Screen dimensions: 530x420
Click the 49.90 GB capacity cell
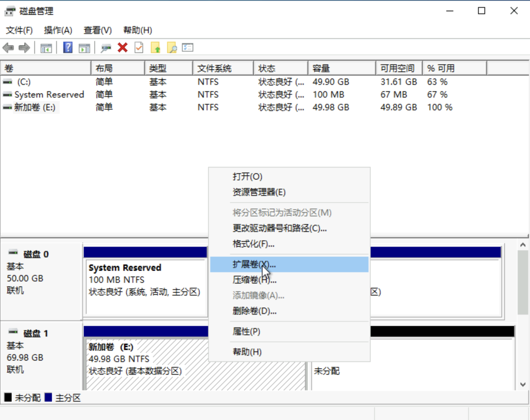click(x=331, y=82)
